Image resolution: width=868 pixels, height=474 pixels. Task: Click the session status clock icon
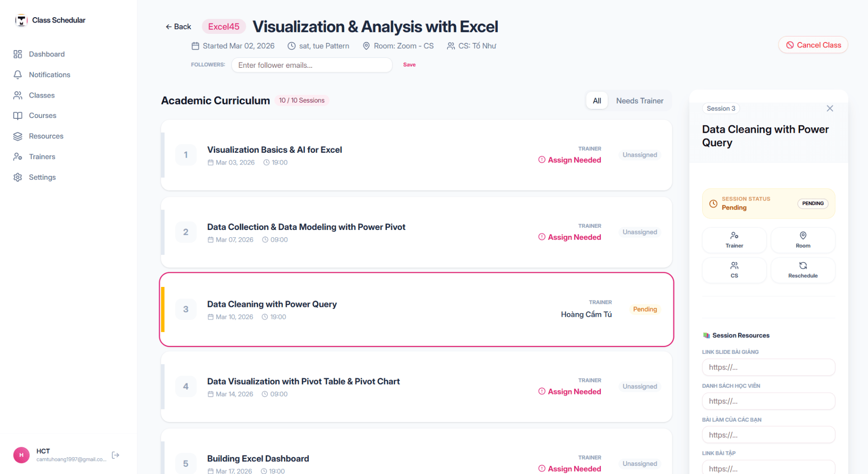(713, 204)
